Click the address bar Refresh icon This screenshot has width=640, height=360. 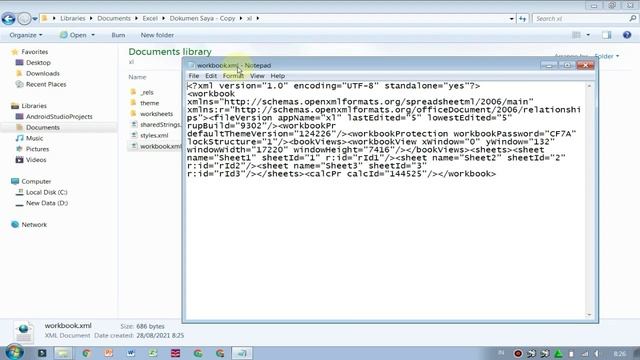(x=522, y=19)
